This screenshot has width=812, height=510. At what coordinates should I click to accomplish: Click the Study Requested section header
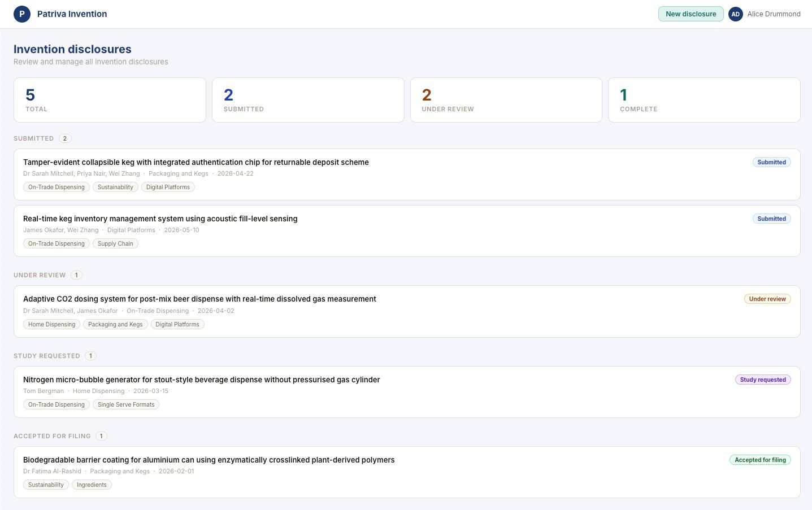pos(47,356)
